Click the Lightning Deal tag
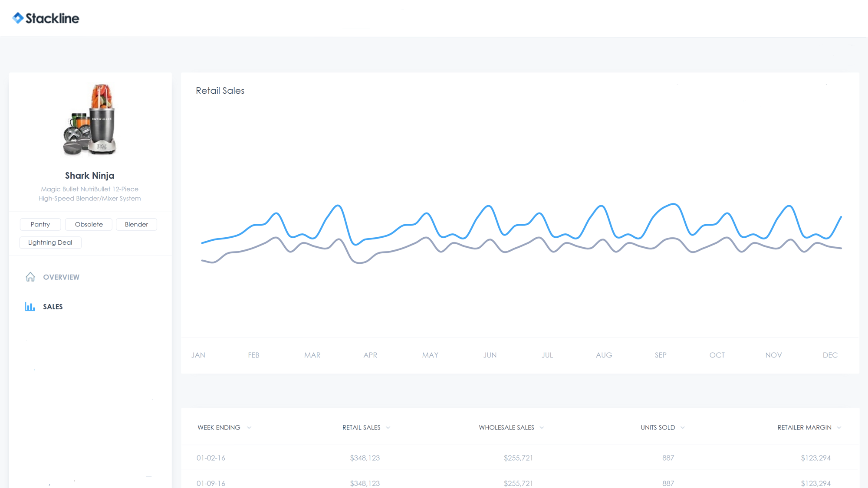 pyautogui.click(x=50, y=242)
